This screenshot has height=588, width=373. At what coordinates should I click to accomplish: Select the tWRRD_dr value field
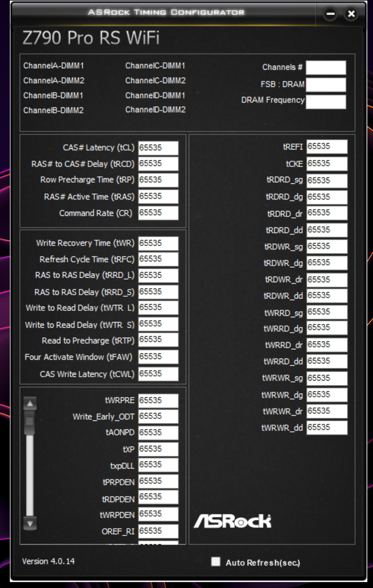point(327,345)
